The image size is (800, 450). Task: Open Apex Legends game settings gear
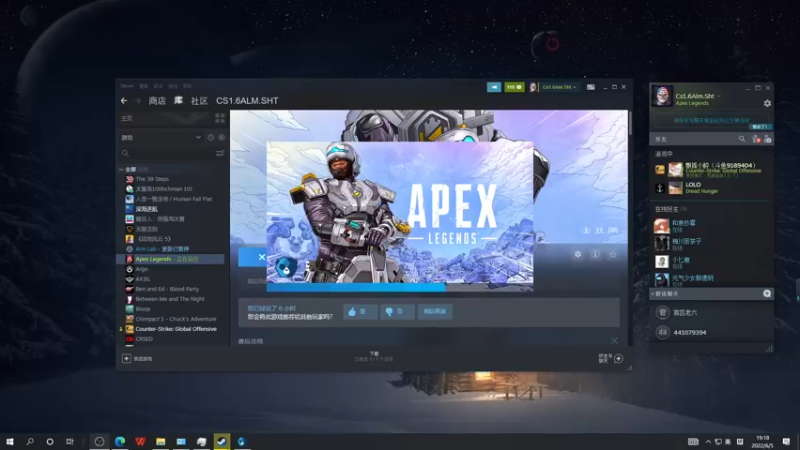[578, 254]
